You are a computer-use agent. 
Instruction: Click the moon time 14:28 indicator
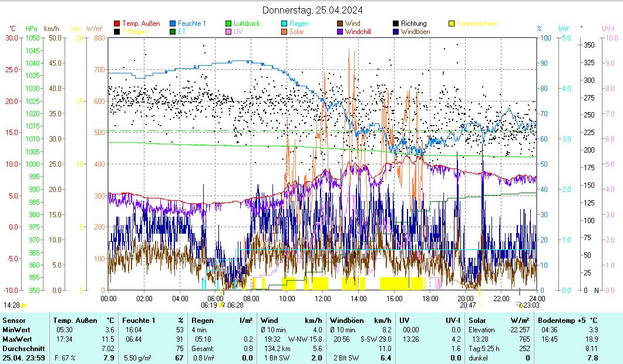(x=12, y=305)
